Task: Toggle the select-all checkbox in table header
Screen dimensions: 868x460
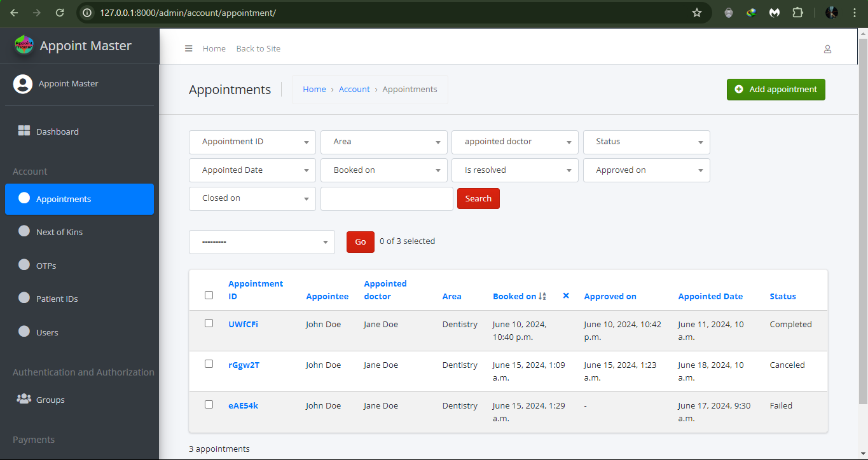Action: click(209, 295)
